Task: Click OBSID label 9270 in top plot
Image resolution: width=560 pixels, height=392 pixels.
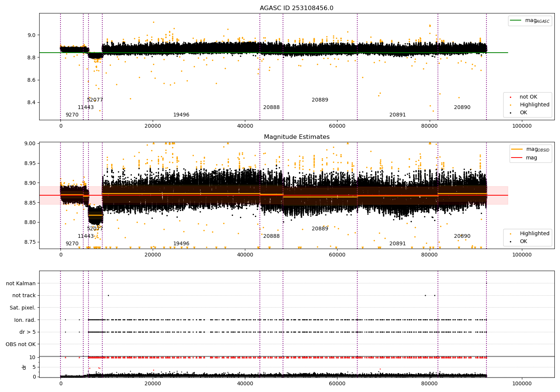Action: [x=72, y=115]
